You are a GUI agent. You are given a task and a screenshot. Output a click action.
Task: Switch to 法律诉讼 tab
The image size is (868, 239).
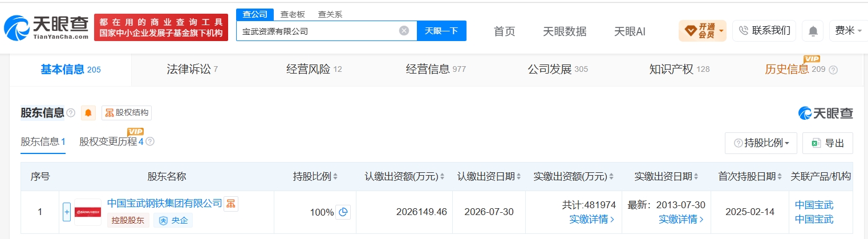(x=192, y=70)
